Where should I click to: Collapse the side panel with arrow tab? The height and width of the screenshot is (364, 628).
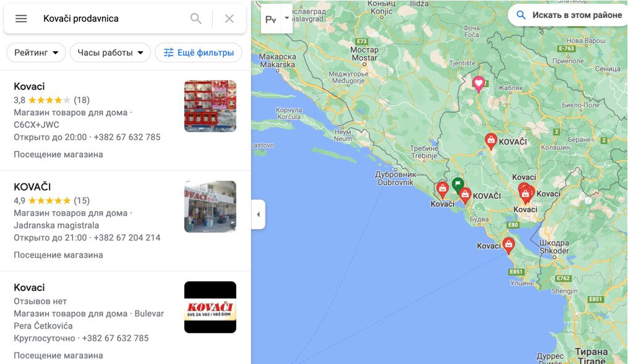click(259, 214)
